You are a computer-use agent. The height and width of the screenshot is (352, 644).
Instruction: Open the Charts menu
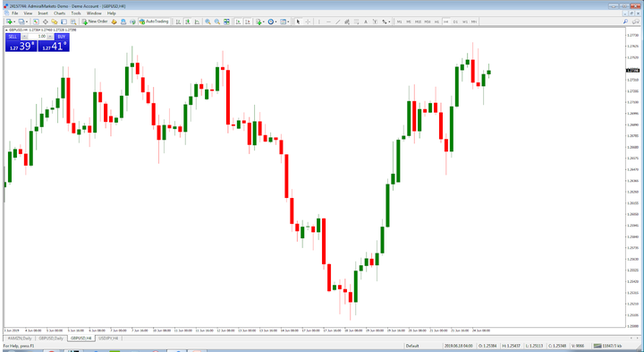point(60,13)
